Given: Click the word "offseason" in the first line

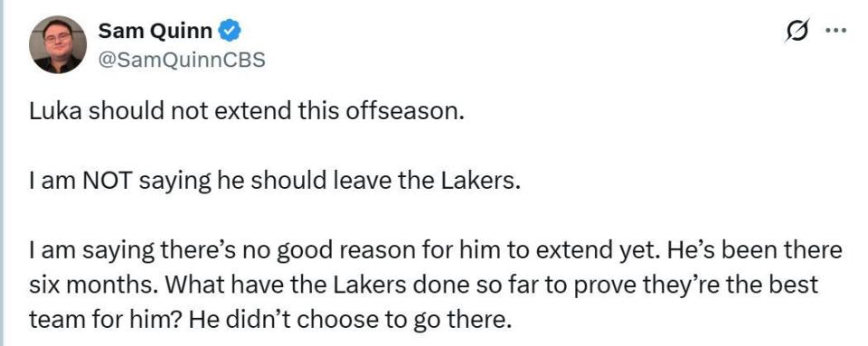Looking at the screenshot, I should tap(400, 112).
